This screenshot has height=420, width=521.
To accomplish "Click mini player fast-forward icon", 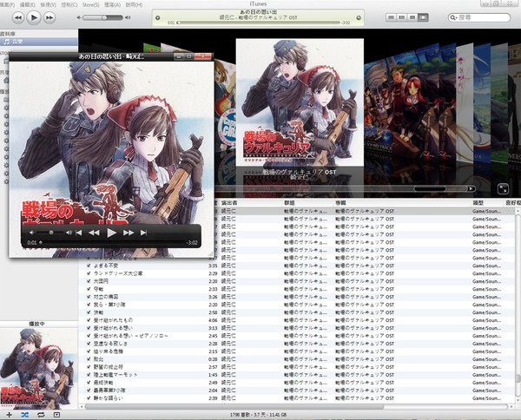I will point(129,233).
